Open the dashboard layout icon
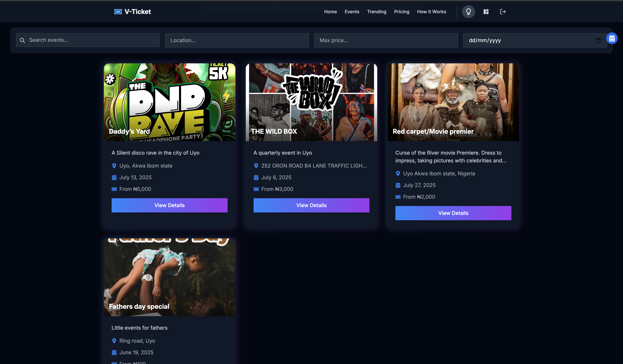This screenshot has height=364, width=623. pos(486,12)
